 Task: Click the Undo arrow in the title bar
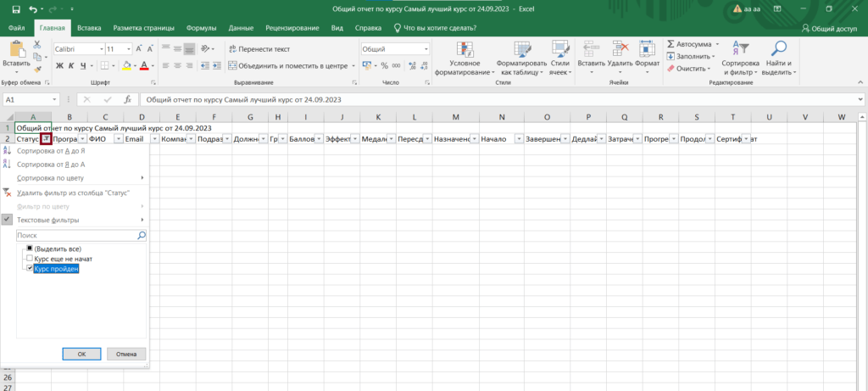[33, 9]
